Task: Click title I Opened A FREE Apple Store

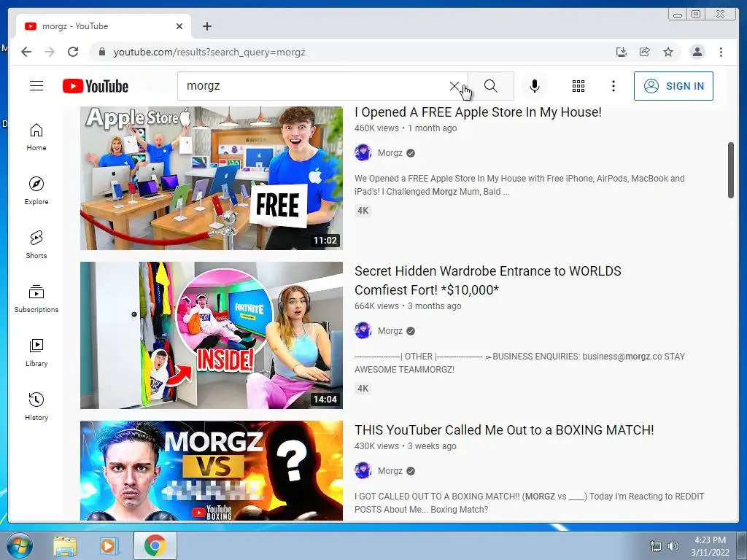Action: click(478, 112)
